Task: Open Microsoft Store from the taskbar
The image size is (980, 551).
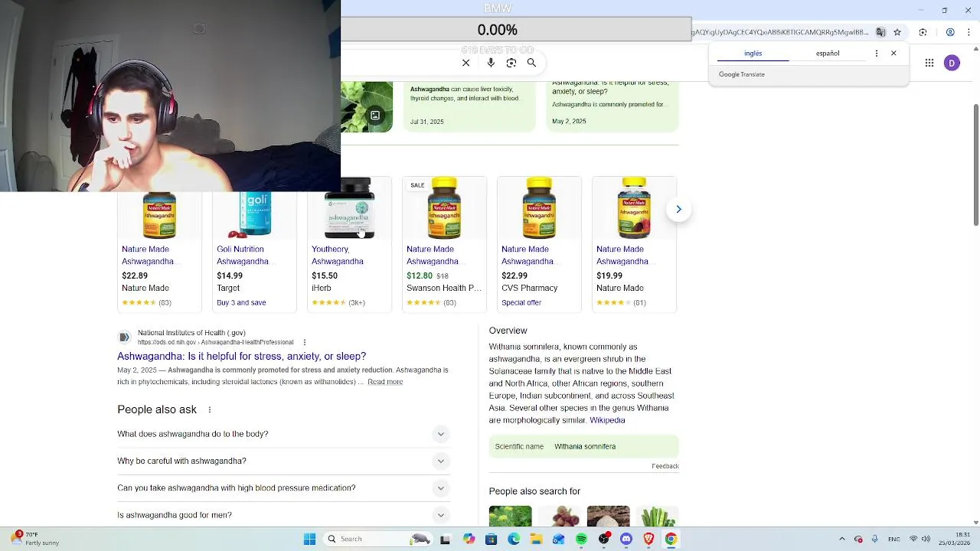Action: tap(491, 539)
